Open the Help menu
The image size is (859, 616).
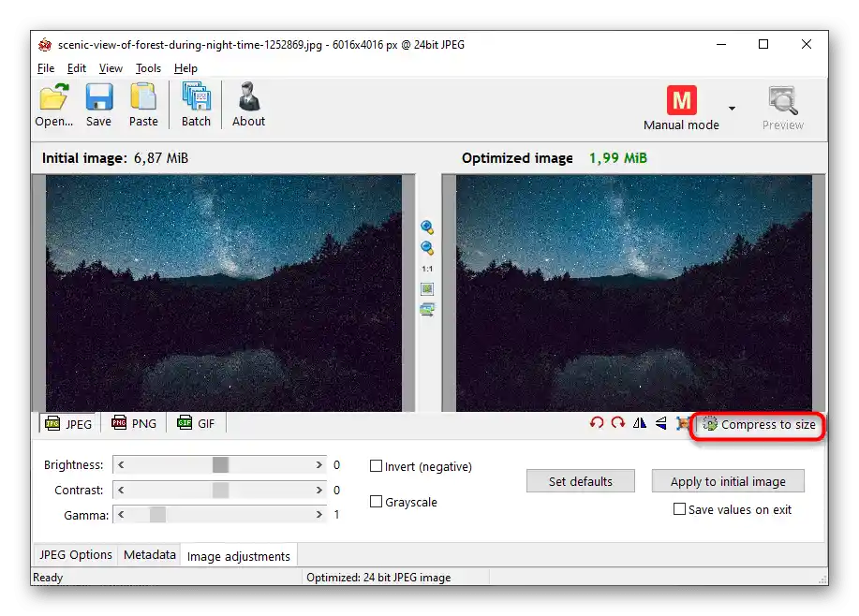pyautogui.click(x=185, y=68)
